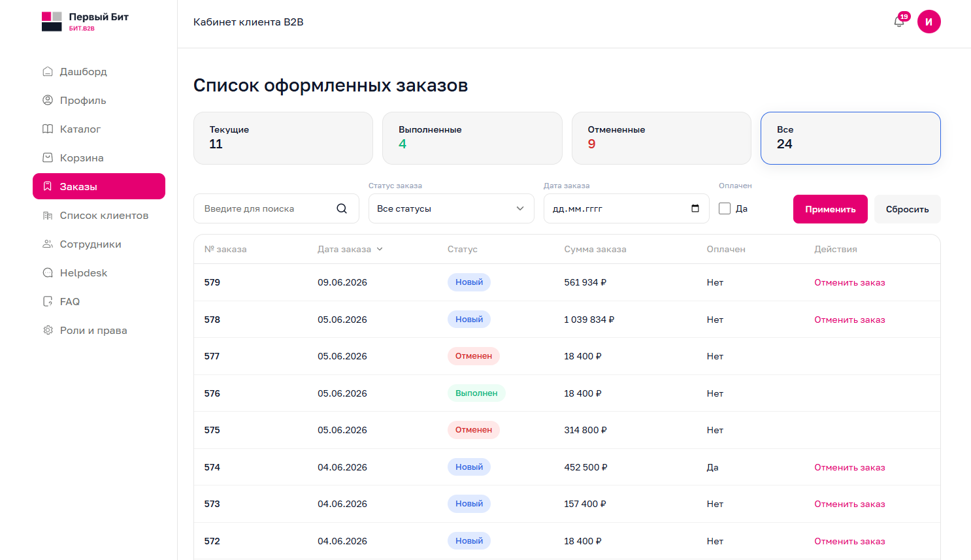This screenshot has width=971, height=560.
Task: Open the Каталог section
Action: click(x=99, y=129)
